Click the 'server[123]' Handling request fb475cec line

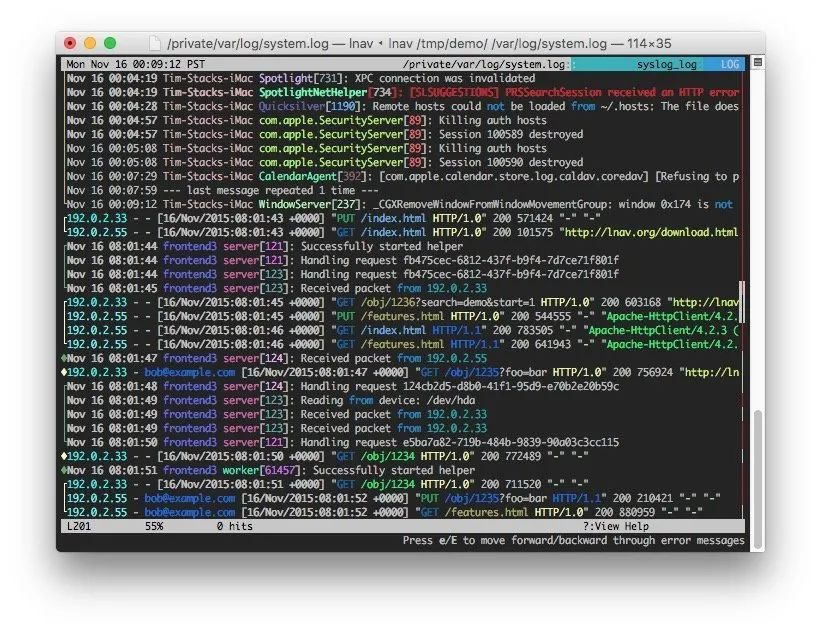(x=343, y=274)
